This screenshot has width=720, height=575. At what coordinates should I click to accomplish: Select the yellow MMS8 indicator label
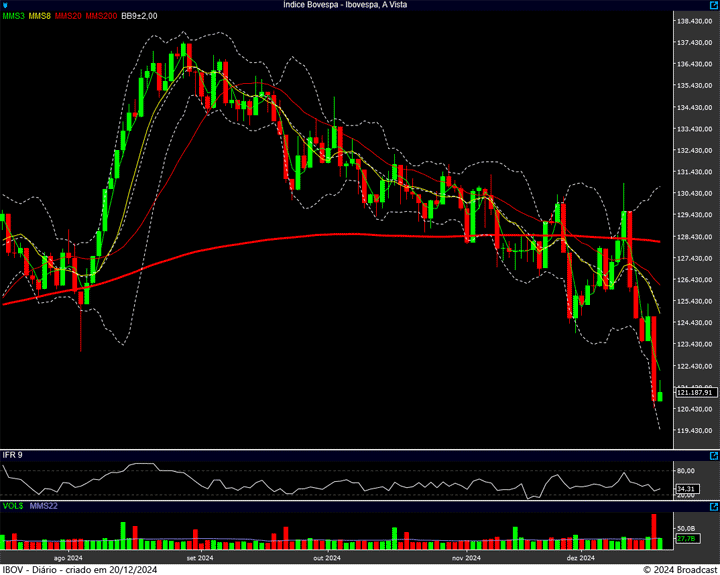(41, 16)
